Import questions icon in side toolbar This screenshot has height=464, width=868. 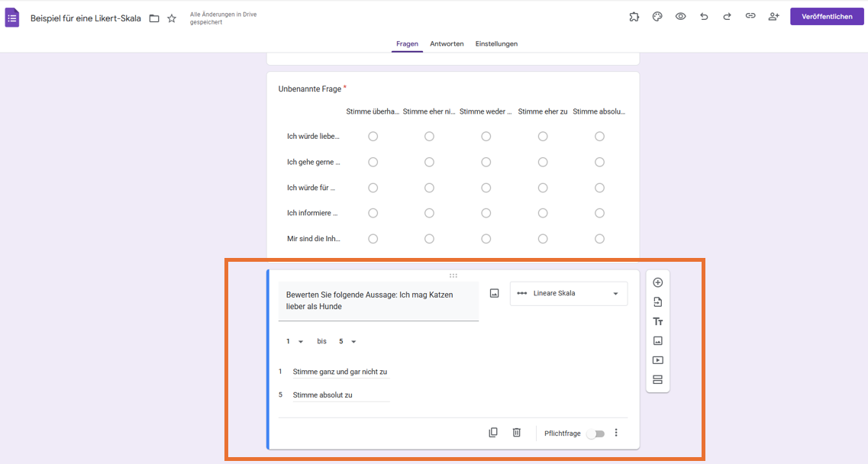point(657,301)
